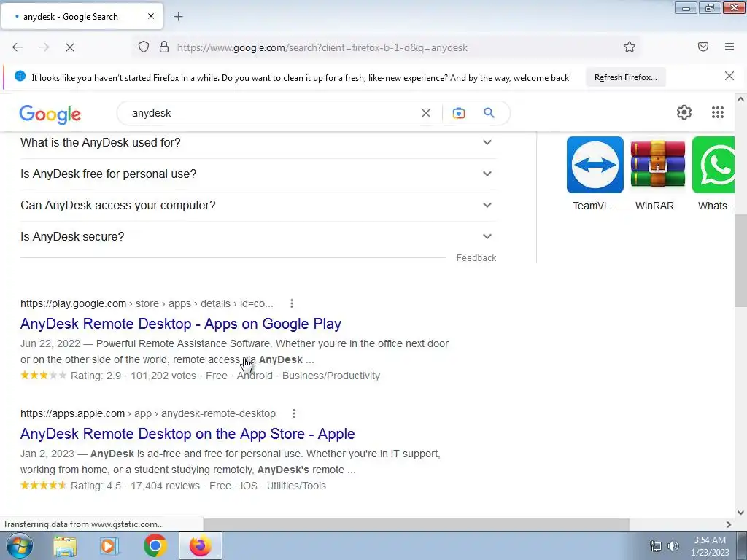Click the 'Rating: 4.5' text
The width and height of the screenshot is (747, 560).
click(x=96, y=486)
